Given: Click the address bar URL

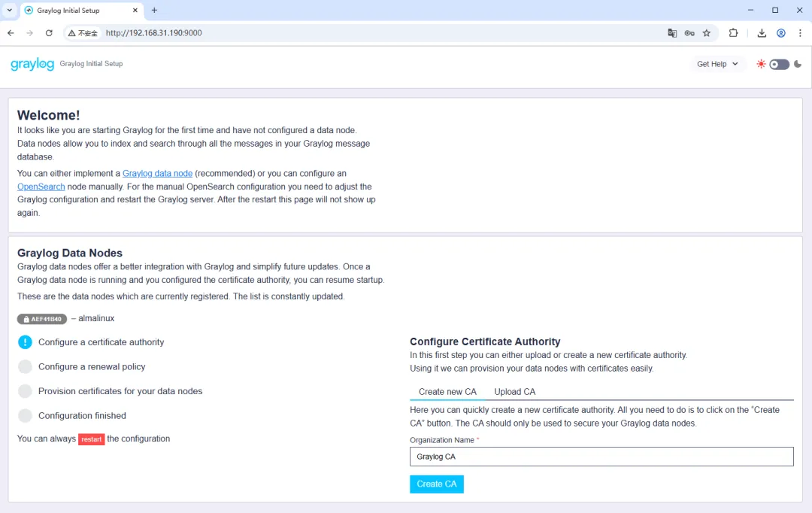Looking at the screenshot, I should [x=154, y=32].
